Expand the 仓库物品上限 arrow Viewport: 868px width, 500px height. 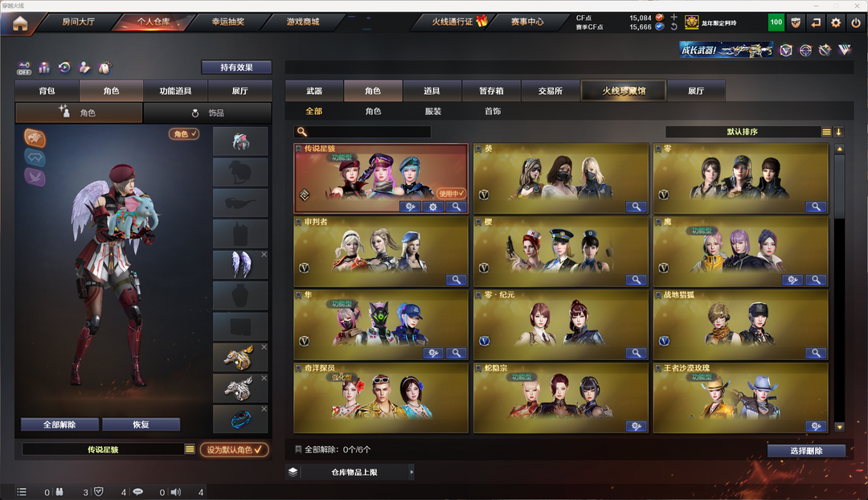click(x=411, y=473)
